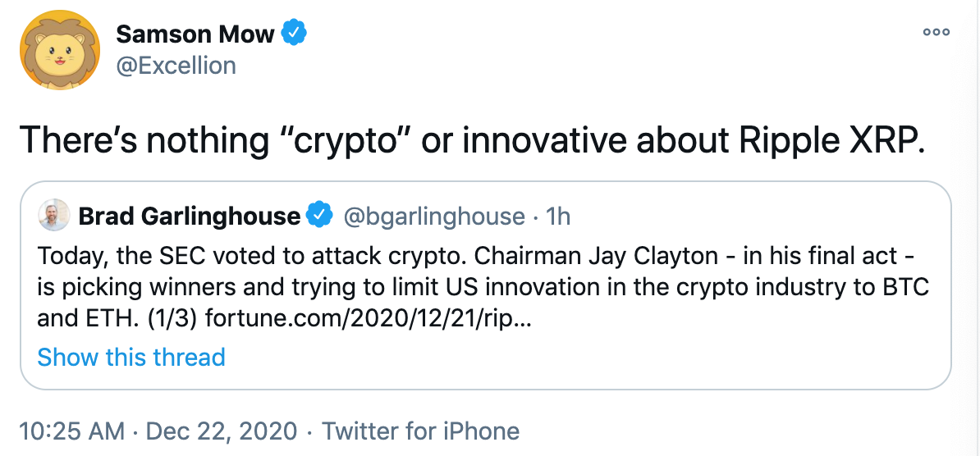980x456 pixels.
Task: Open the Samson Mow display name
Action: (195, 34)
